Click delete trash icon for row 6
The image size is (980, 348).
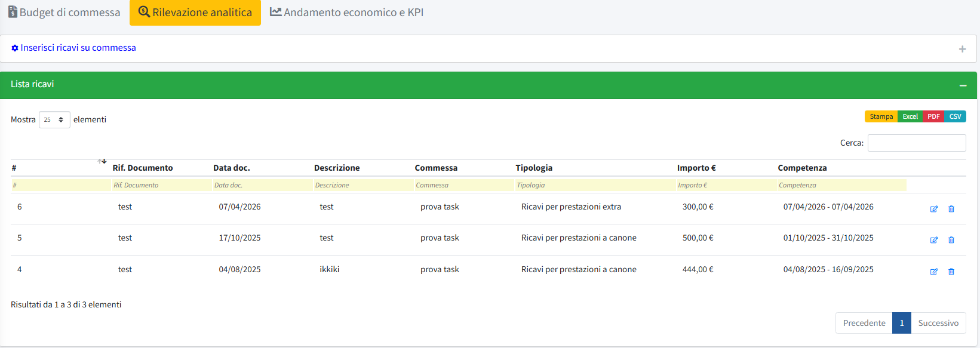tap(951, 209)
